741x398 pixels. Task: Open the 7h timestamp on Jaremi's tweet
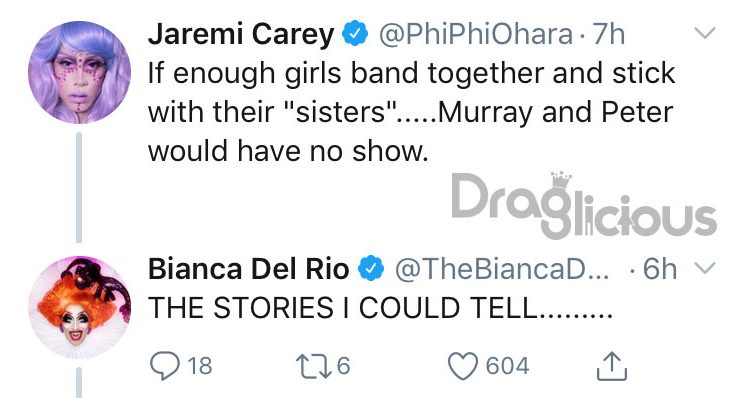(x=608, y=35)
